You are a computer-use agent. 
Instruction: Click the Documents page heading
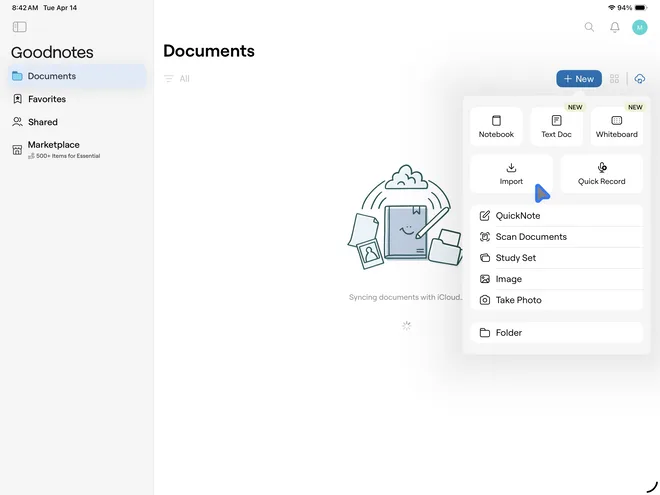pos(209,51)
